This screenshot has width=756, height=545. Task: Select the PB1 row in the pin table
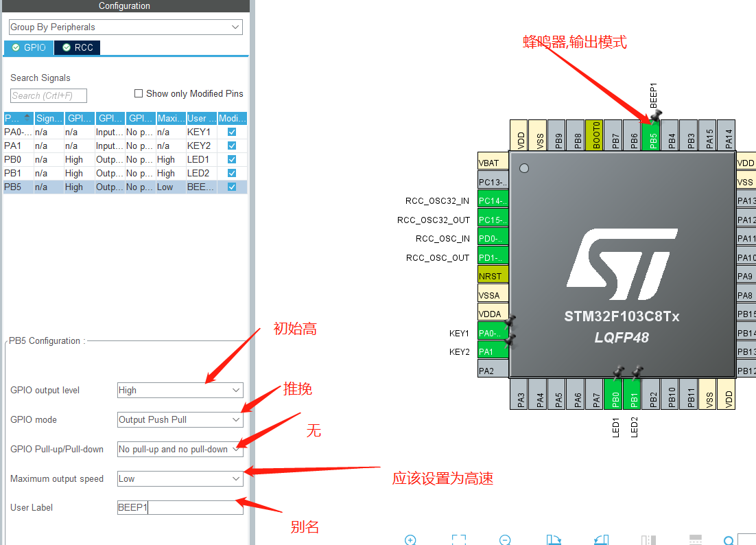pyautogui.click(x=126, y=173)
